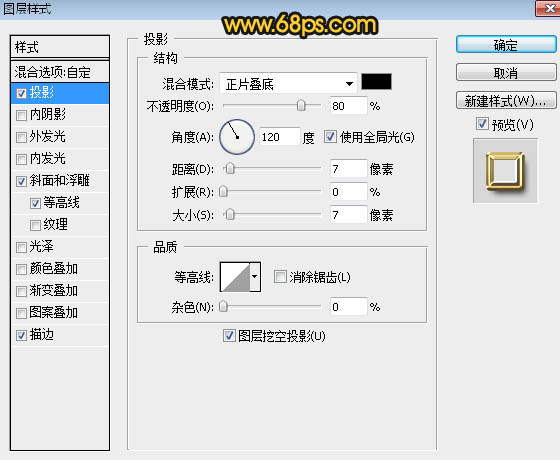Enable the 渐变叠加 checkbox
Screen dimensions: 560x460
click(21, 291)
